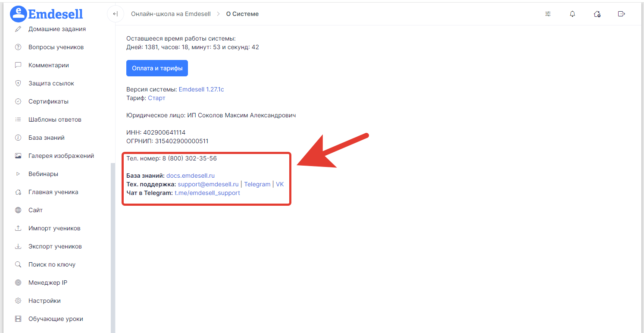Select Сертификаты in sidebar
The image size is (644, 333).
[48, 102]
